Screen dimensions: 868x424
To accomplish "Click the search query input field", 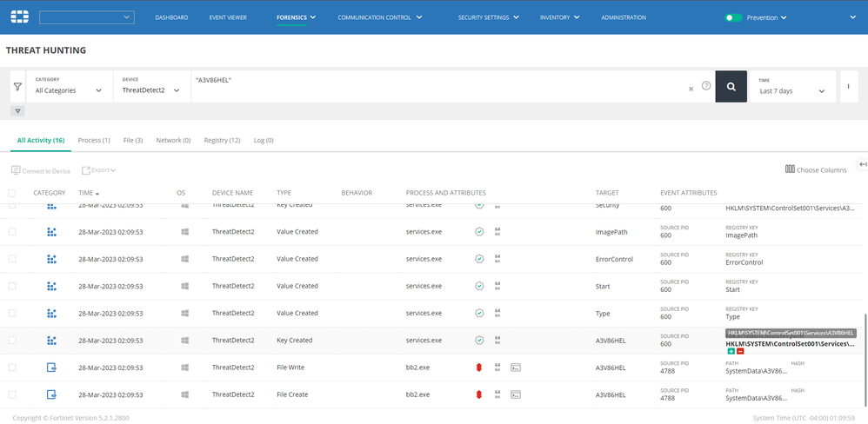I will [x=435, y=87].
